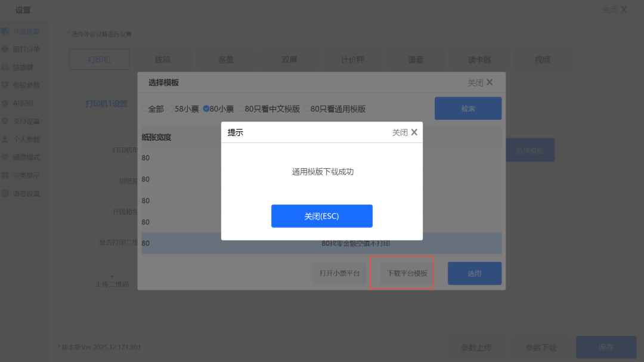The image size is (644, 362).
Task: Choose the 80只看中文模版 radio option
Action: (241, 109)
